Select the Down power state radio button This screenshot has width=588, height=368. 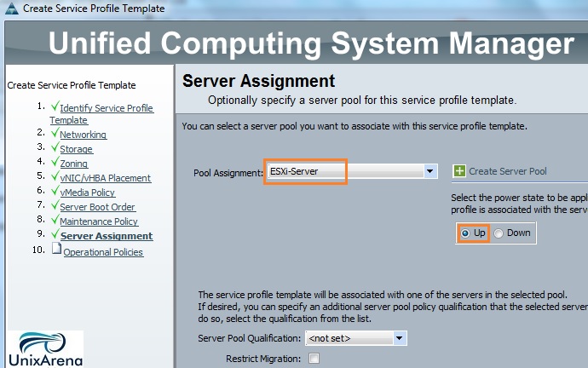(x=499, y=233)
